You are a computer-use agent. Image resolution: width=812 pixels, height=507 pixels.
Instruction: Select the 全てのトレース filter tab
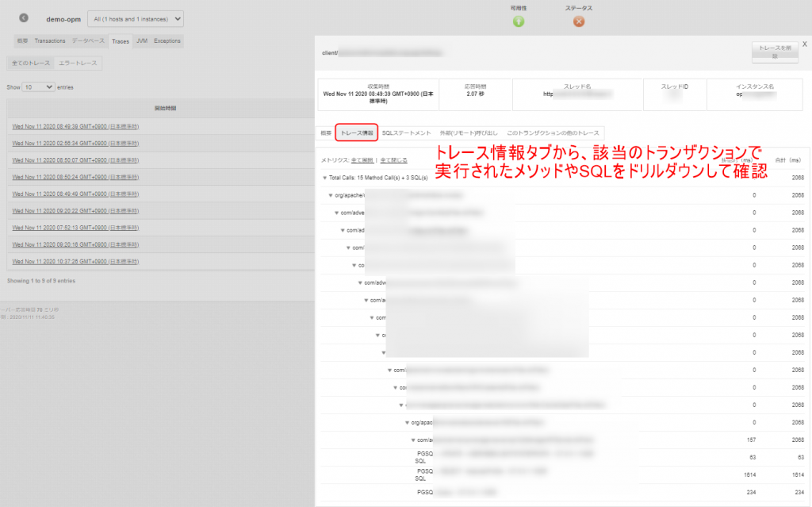tap(31, 63)
